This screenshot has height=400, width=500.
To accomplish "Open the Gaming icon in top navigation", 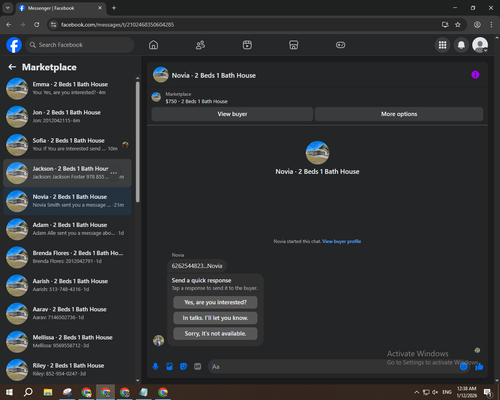I will pos(340,45).
